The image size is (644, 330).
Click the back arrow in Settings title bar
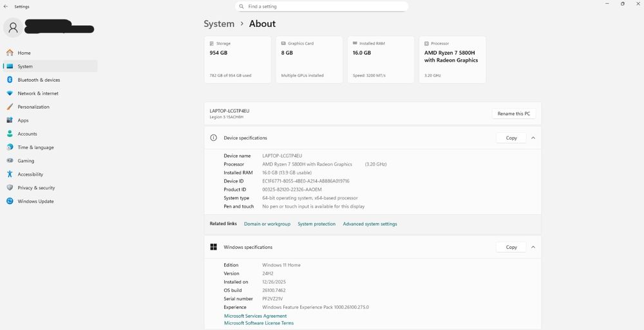pos(6,6)
